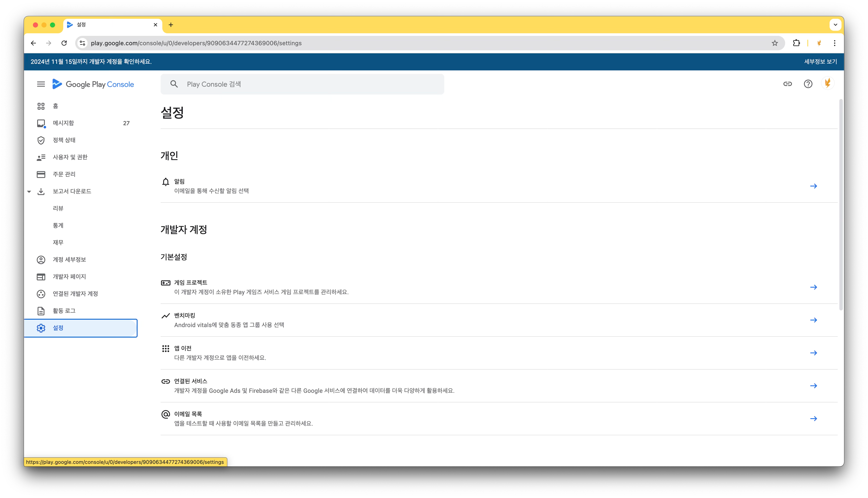Viewport: 868px width, 498px height.
Task: Select the 활동 로그 sidebar item
Action: [64, 311]
